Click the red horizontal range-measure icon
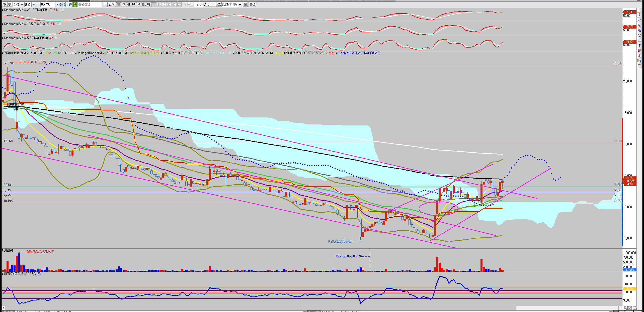Screen dimensions: 644x312 click(639, 65)
